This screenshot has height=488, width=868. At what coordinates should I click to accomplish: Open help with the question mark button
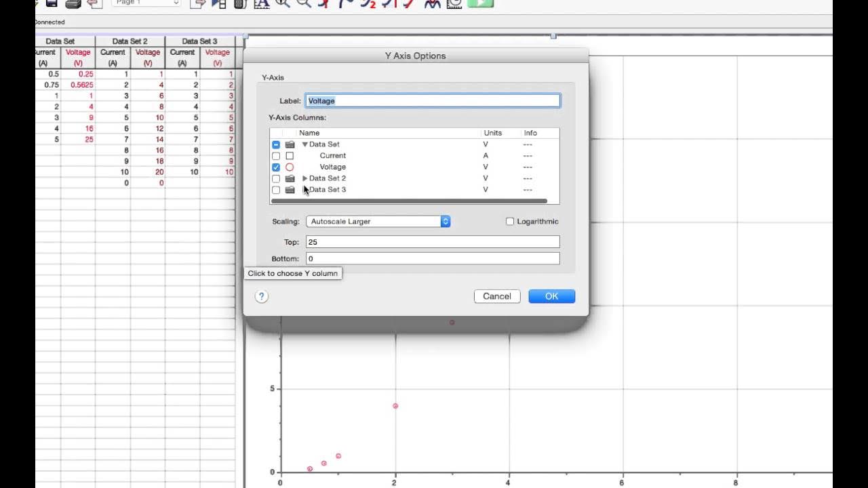(x=262, y=296)
